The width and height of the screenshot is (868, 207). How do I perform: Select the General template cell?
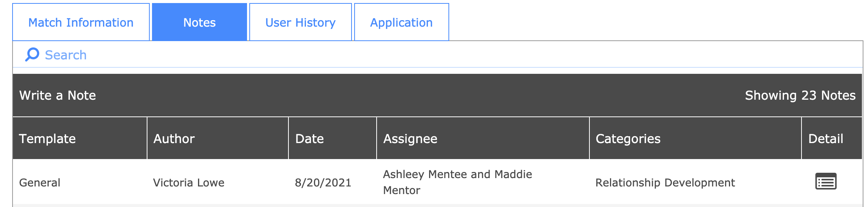[40, 183]
